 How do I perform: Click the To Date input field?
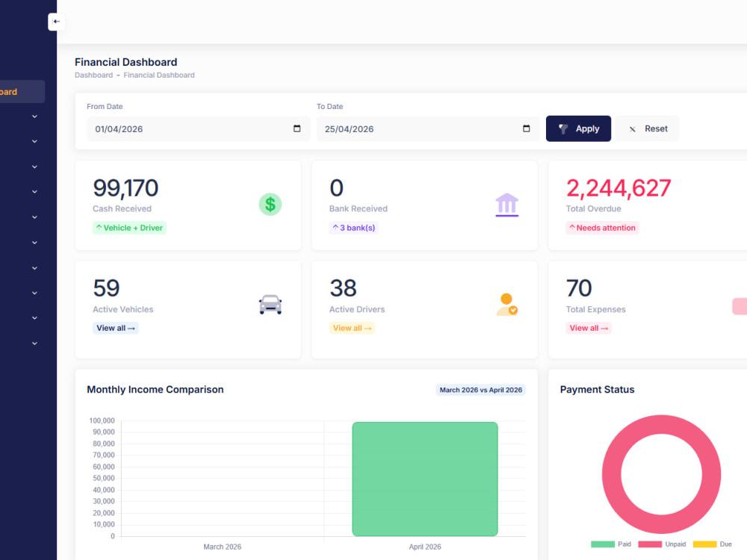428,128
